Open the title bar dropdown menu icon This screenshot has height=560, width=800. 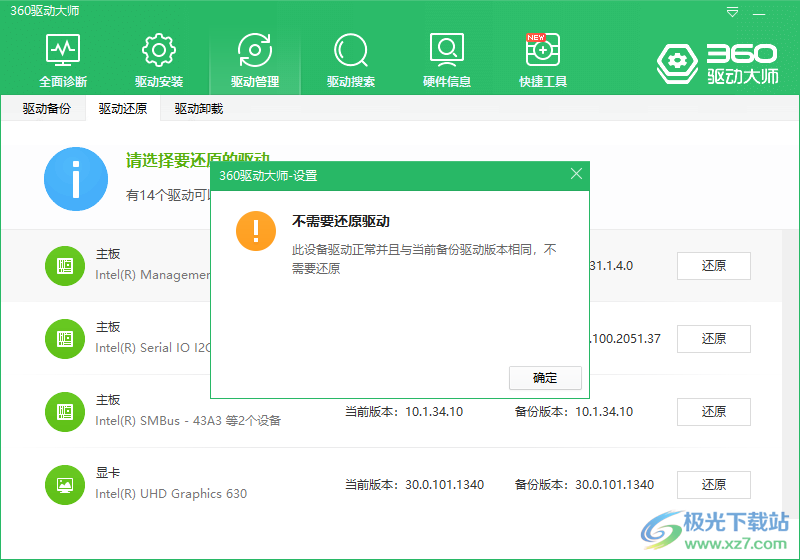[x=732, y=12]
